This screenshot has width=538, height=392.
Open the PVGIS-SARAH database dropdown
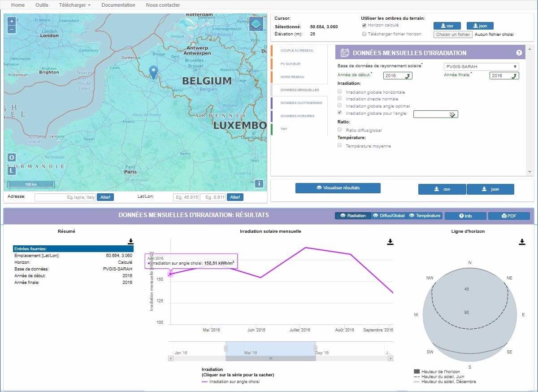point(481,67)
